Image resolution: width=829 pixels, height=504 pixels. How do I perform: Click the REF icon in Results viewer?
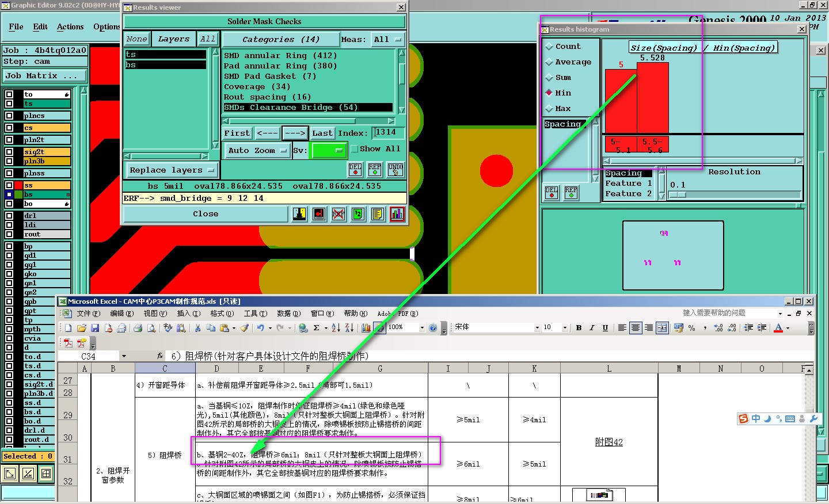(x=375, y=169)
